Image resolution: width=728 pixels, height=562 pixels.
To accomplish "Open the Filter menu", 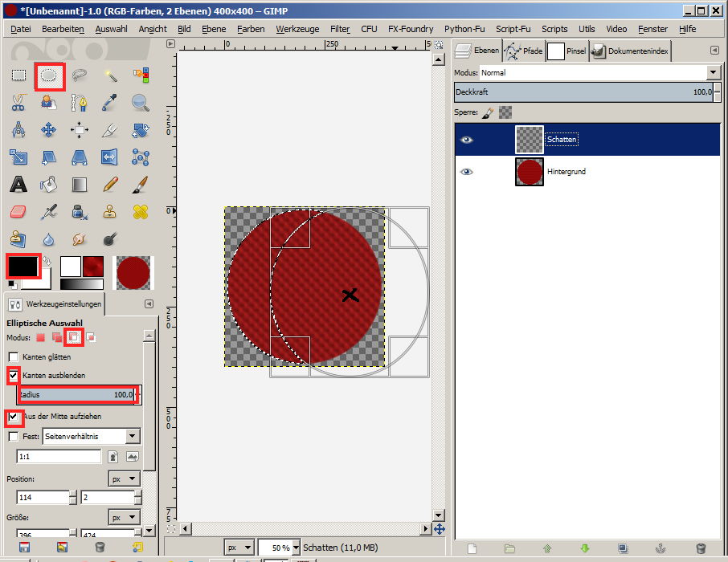I will point(340,29).
